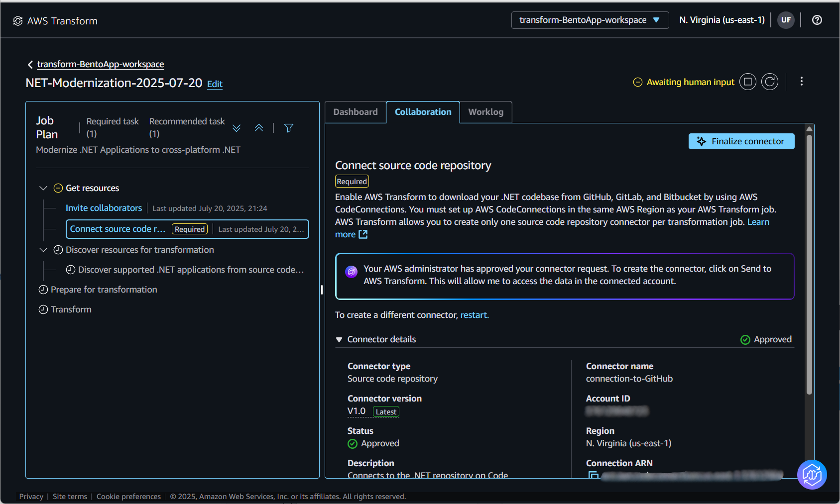Collapse the Get resources section

[x=43, y=188]
